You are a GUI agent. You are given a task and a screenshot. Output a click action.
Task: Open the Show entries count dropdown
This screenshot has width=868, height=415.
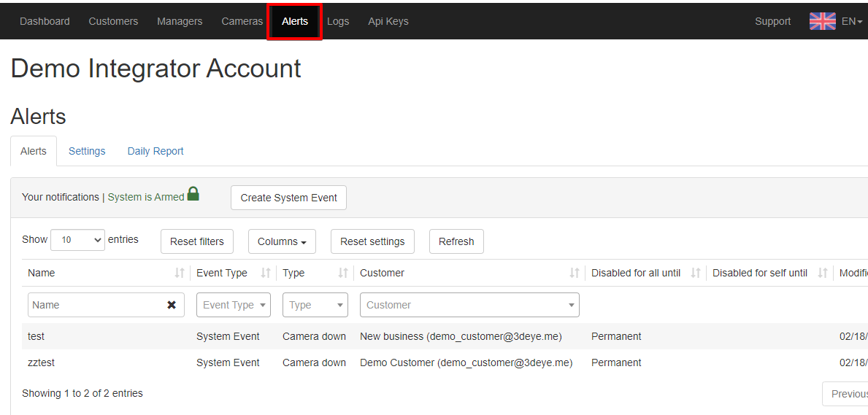click(77, 240)
